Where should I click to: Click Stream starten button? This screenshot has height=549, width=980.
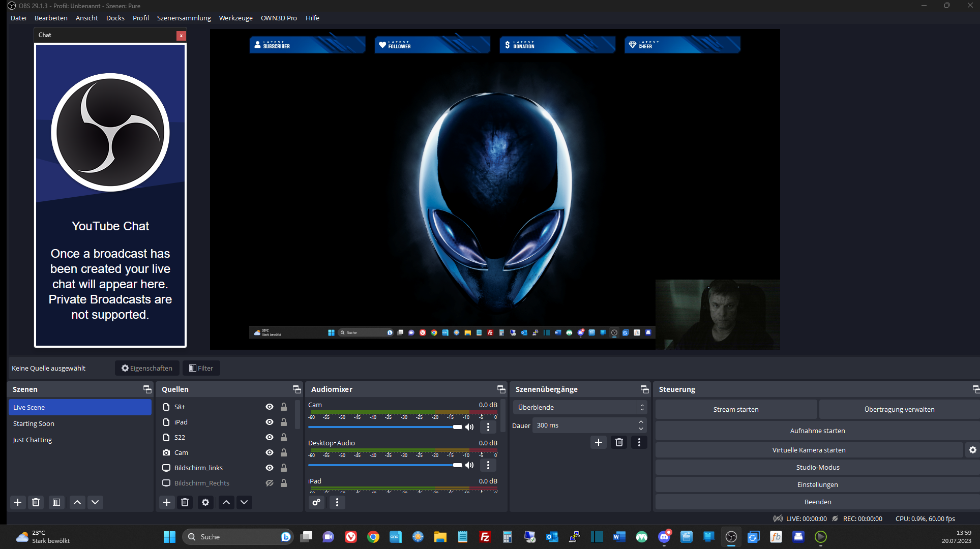point(736,409)
